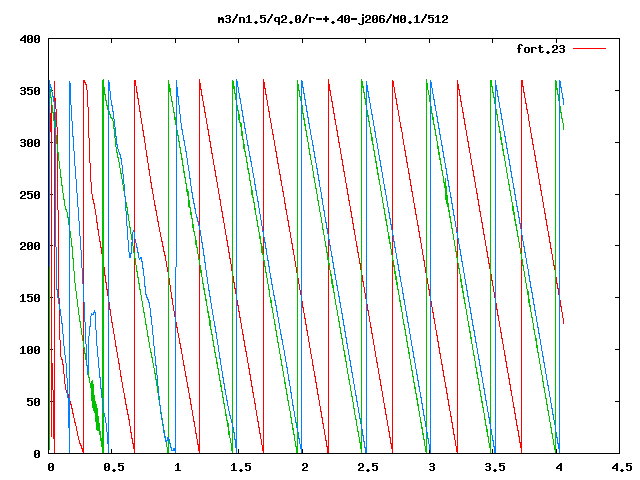Screen dimensions: 640x480
Task: Click x-axis label 1.5
Action: (241, 467)
